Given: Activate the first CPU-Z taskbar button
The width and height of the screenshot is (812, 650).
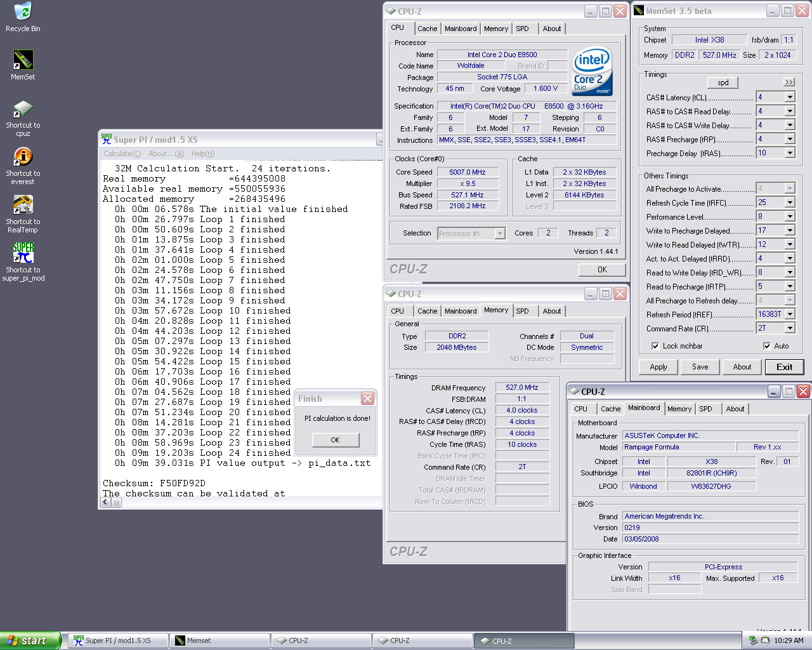Looking at the screenshot, I should (x=321, y=640).
